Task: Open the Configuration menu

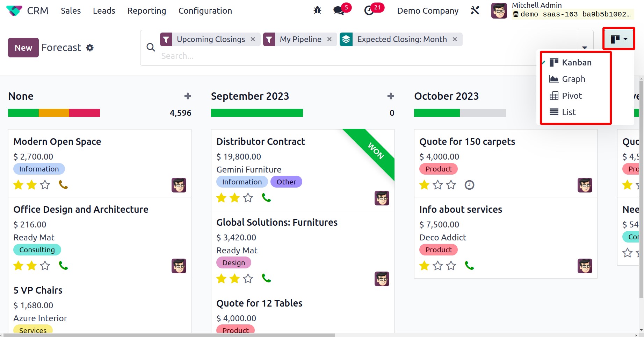Action: [205, 11]
